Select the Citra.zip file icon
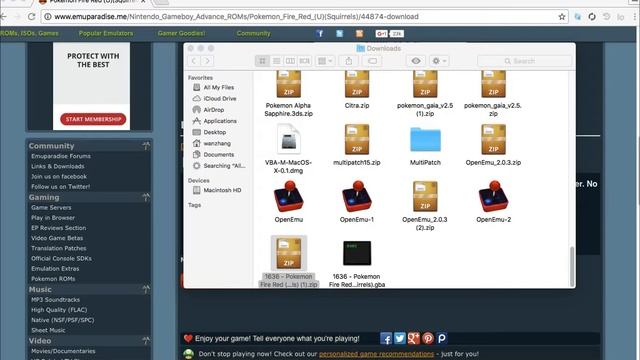This screenshot has height=360, width=640. [357, 84]
